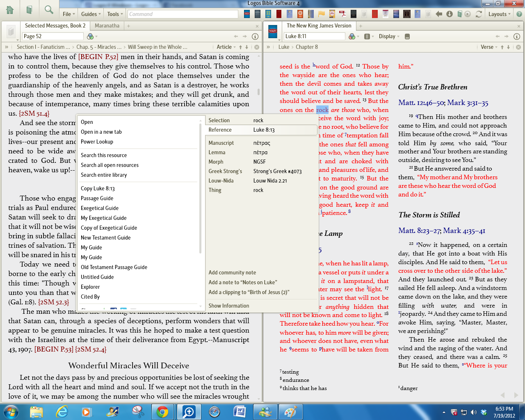
Task: Expand the table of contents in left panel
Action: pyautogui.click(x=7, y=47)
